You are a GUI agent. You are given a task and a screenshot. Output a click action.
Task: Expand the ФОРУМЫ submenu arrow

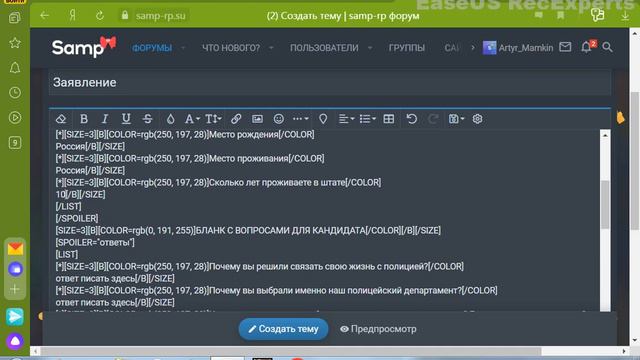[183, 48]
